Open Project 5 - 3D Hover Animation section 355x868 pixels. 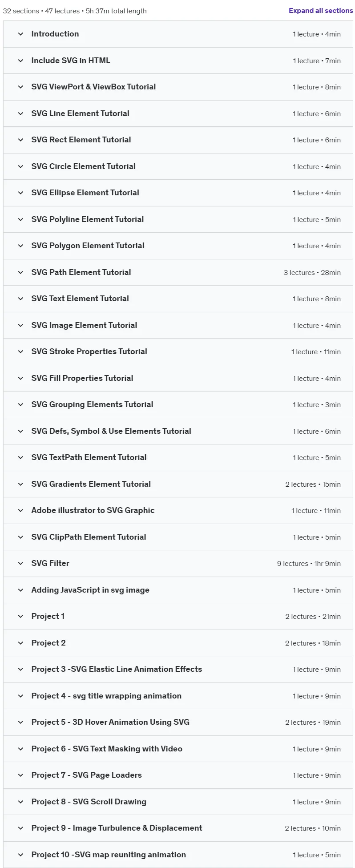pyautogui.click(x=178, y=722)
